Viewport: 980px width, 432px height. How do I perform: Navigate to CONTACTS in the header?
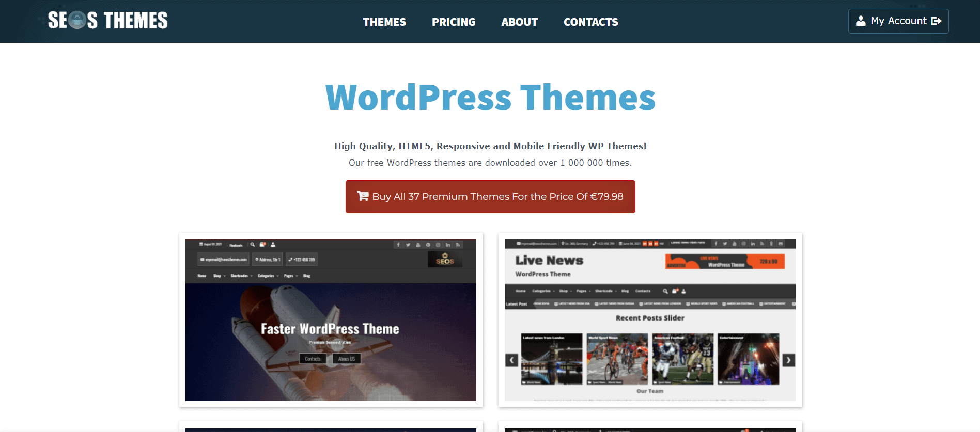(591, 22)
